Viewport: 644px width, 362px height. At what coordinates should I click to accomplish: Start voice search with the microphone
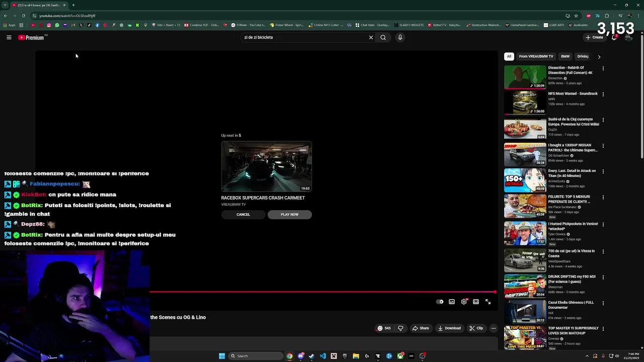(400, 37)
